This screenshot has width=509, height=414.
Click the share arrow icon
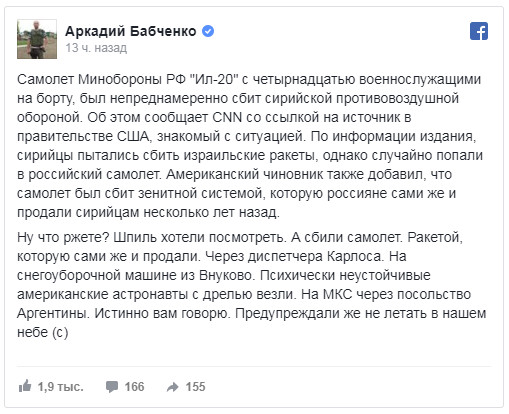(x=173, y=387)
